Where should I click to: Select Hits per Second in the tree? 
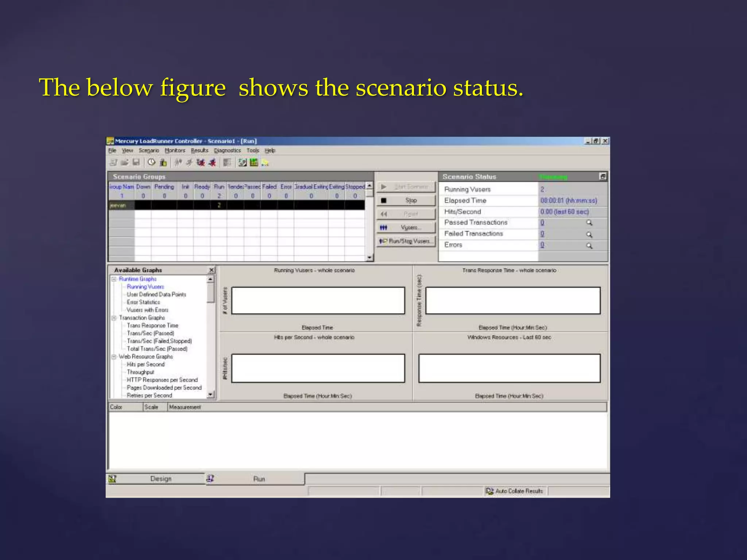tap(146, 365)
